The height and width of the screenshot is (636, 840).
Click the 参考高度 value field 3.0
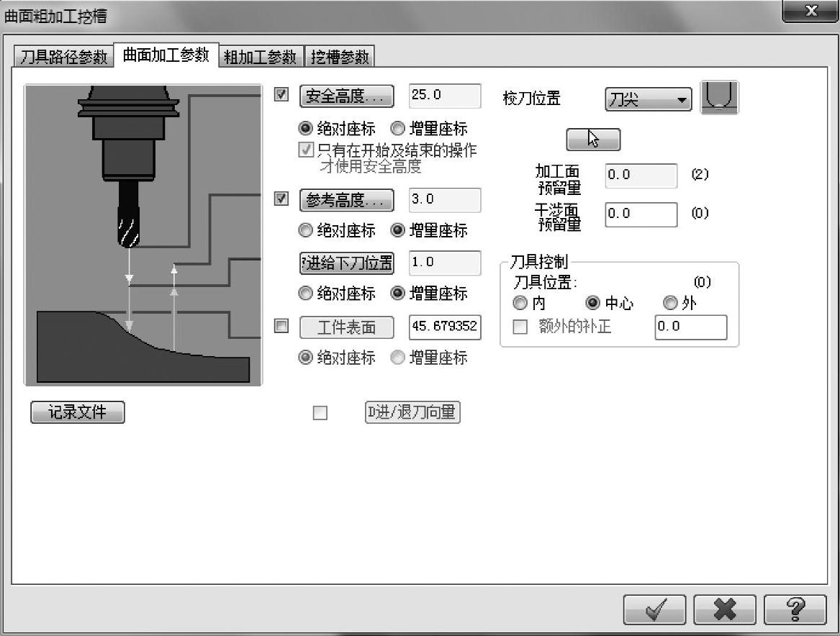[x=445, y=200]
